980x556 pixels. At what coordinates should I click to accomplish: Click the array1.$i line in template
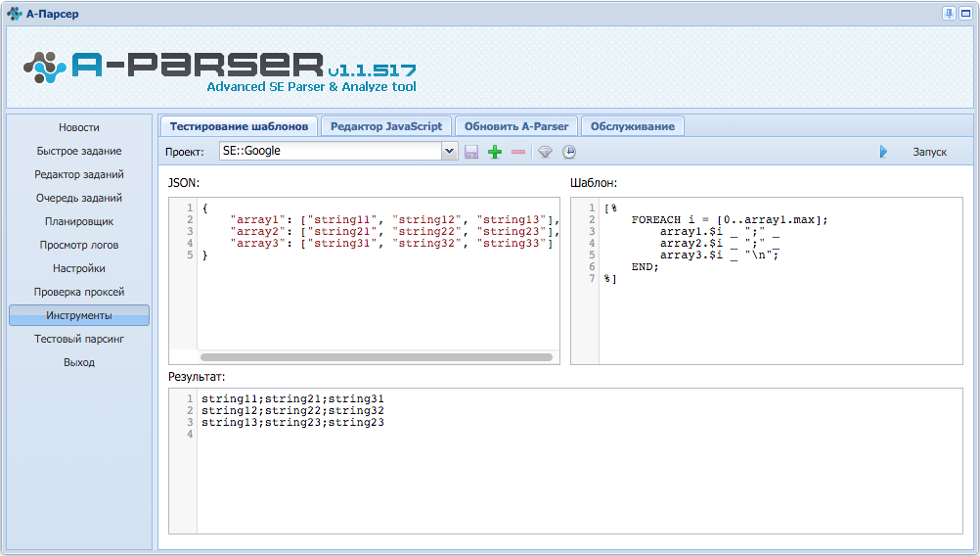pyautogui.click(x=720, y=231)
